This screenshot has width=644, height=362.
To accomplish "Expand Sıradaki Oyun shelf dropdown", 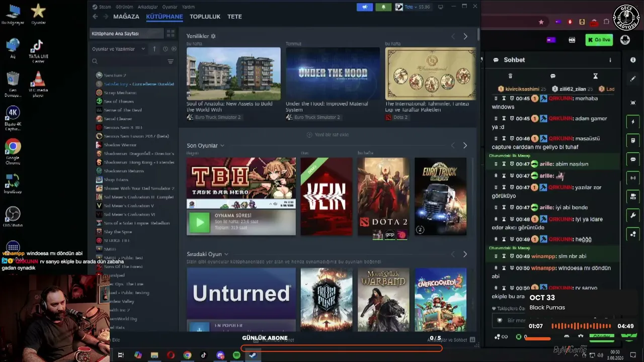I will click(x=226, y=254).
